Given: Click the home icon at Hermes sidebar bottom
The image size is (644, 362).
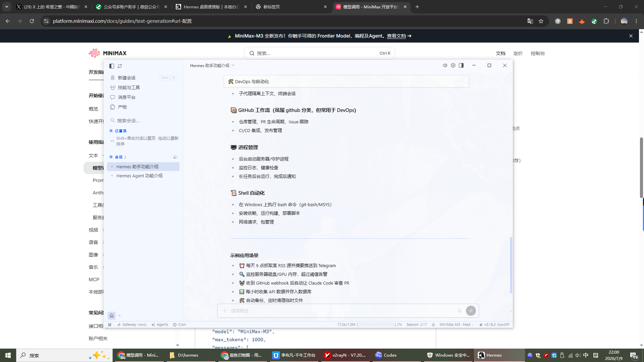Looking at the screenshot, I should (112, 315).
